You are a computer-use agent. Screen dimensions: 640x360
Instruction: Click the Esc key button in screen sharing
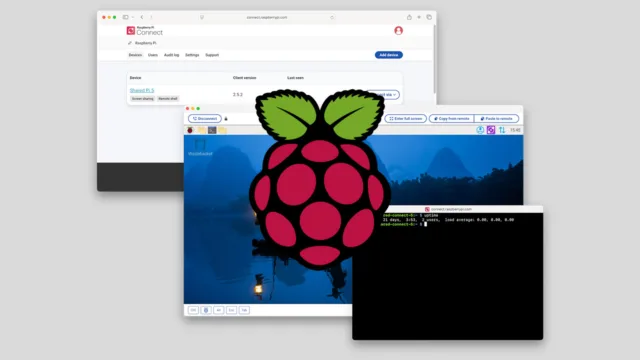point(231,310)
